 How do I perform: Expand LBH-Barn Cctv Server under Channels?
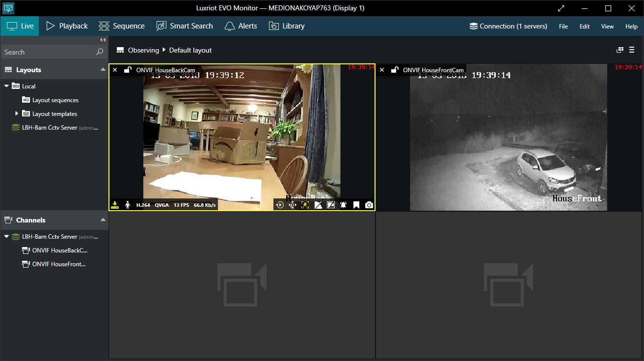pyautogui.click(x=6, y=236)
